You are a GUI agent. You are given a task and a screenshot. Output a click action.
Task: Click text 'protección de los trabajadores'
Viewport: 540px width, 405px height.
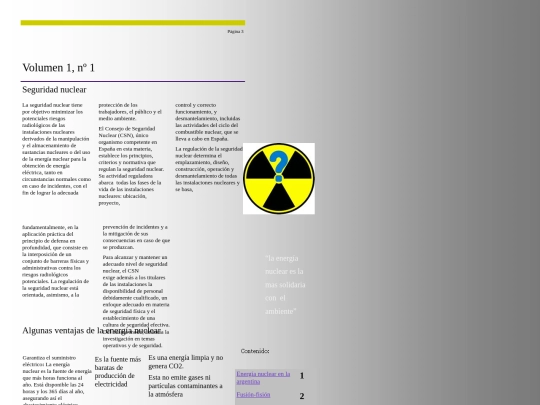coord(130,112)
